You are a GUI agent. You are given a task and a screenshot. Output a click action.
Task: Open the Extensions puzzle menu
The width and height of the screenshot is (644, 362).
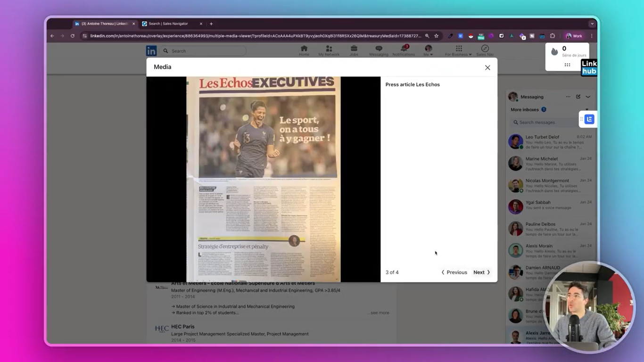pos(553,36)
